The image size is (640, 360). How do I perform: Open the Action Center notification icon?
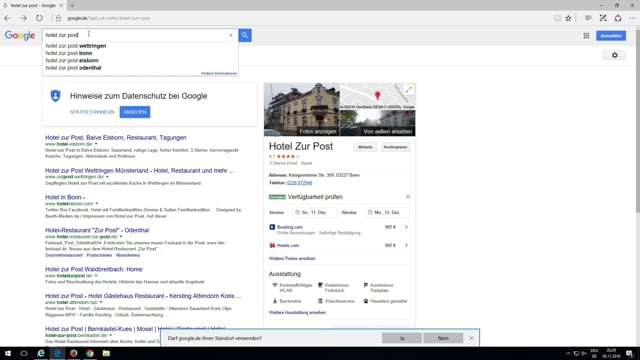[629, 353]
